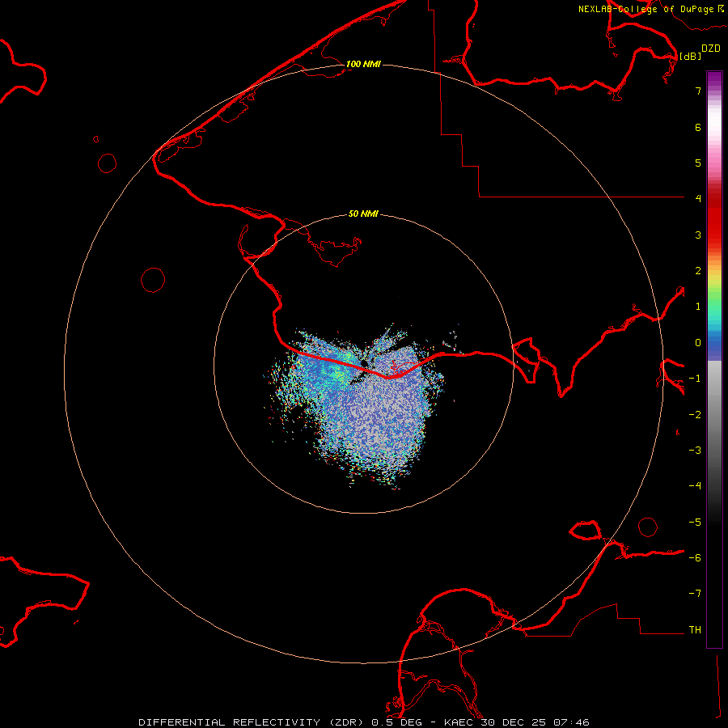Click the color scale value 2
728x728 pixels.
[x=698, y=271]
